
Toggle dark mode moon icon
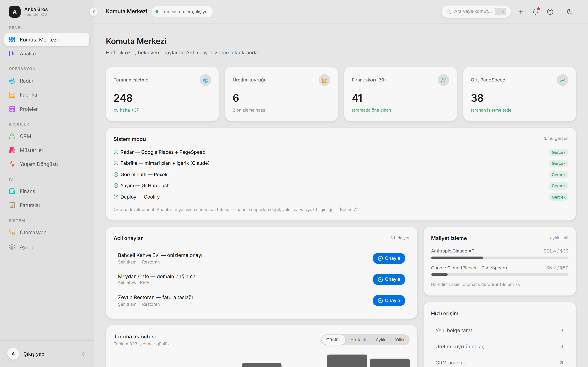(x=570, y=12)
